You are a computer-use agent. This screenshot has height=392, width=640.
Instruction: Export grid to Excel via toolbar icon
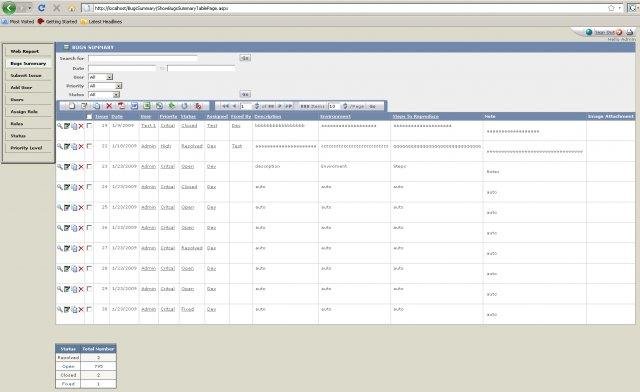click(x=147, y=106)
